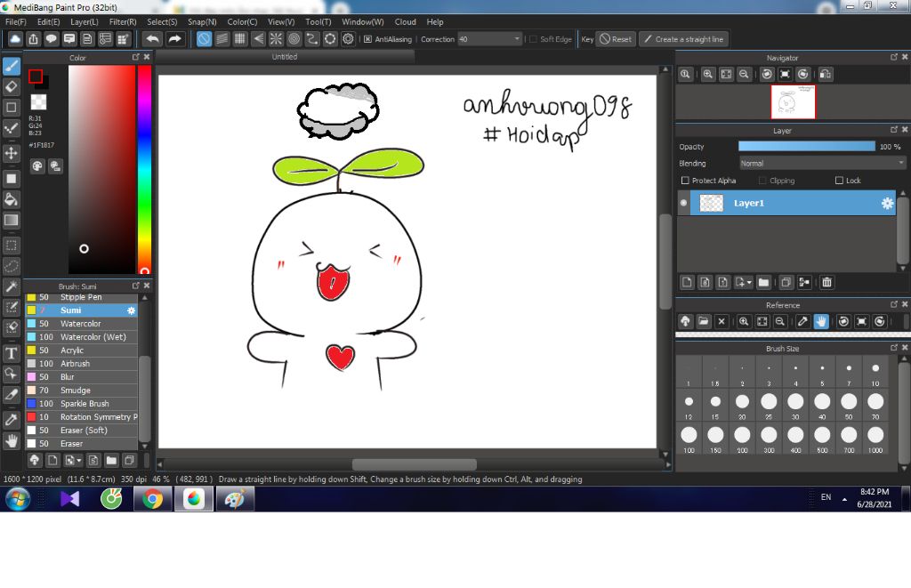Select the Eraser (Soft) brush

(x=81, y=431)
